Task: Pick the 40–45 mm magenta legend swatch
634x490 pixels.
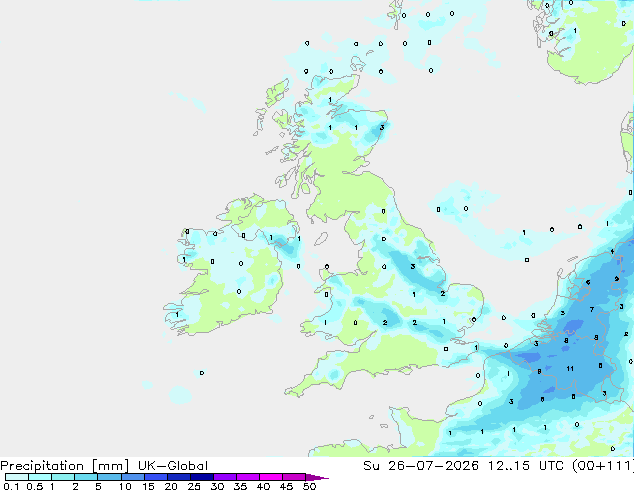Action: coord(271,477)
